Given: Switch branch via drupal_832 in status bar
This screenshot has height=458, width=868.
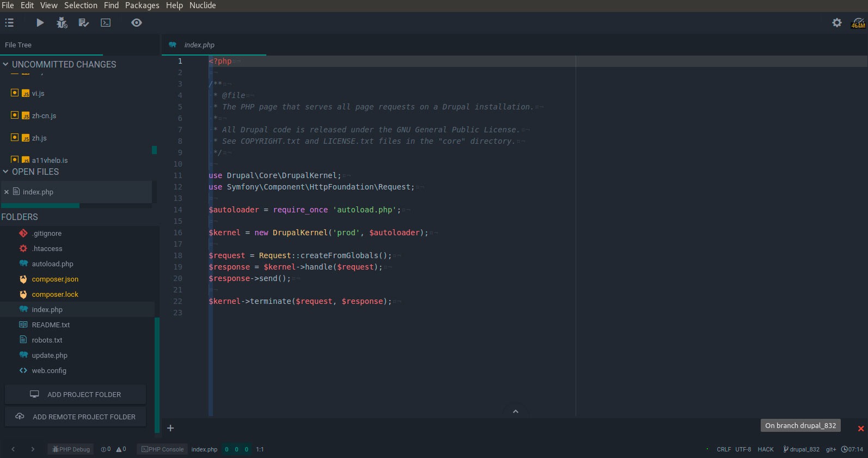Looking at the screenshot, I should click(x=801, y=449).
